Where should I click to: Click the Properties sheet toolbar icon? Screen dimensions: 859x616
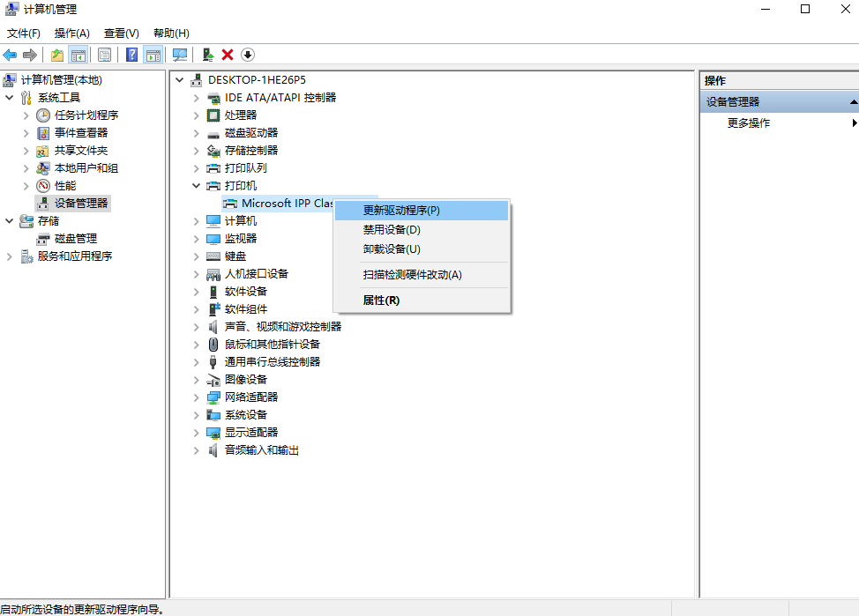104,55
